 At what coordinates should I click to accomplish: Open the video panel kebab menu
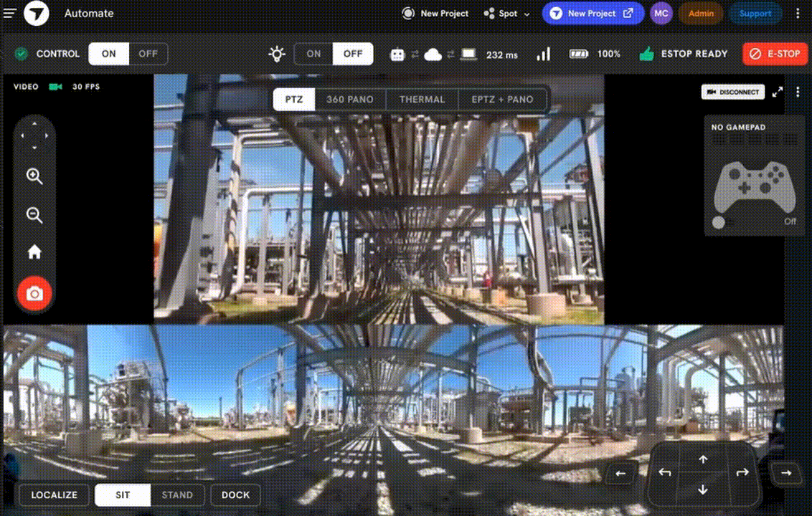(x=798, y=92)
